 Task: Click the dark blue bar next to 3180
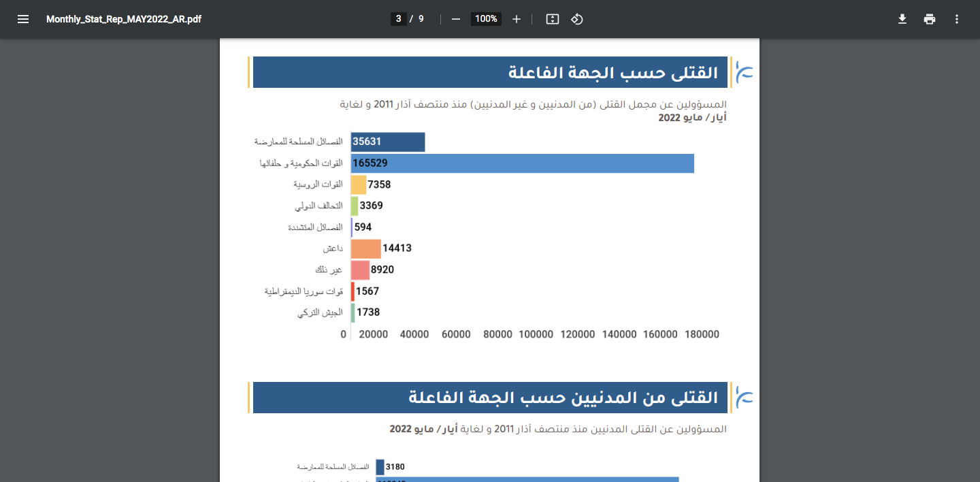(380, 467)
